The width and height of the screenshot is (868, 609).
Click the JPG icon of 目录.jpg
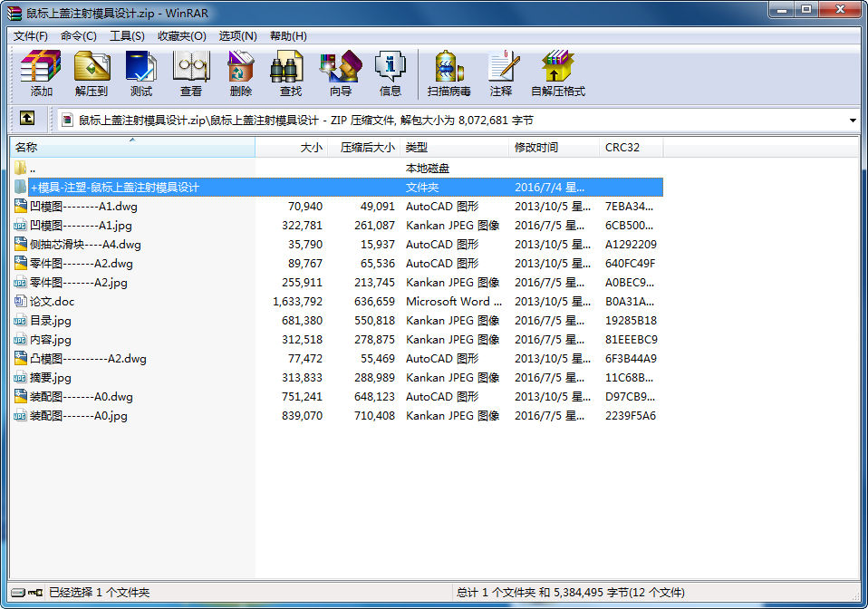[x=21, y=321]
